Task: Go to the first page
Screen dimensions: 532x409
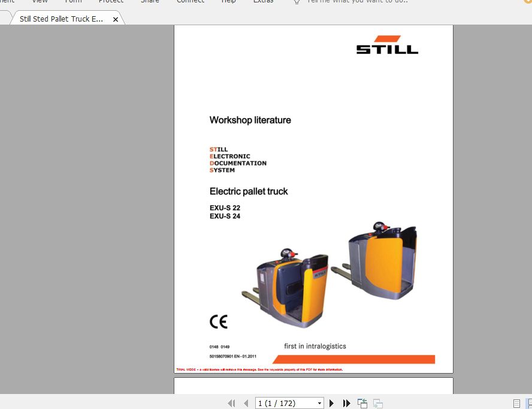Action: pyautogui.click(x=231, y=403)
